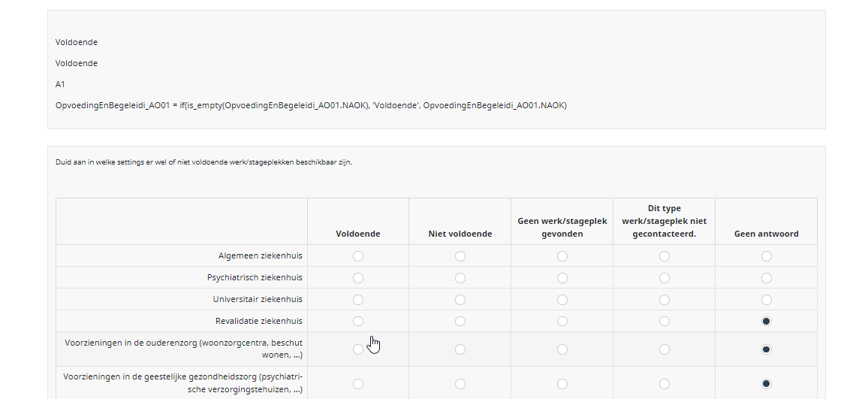
Task: Select Voldoende for Revalidatie ziekenhuis
Action: [358, 322]
